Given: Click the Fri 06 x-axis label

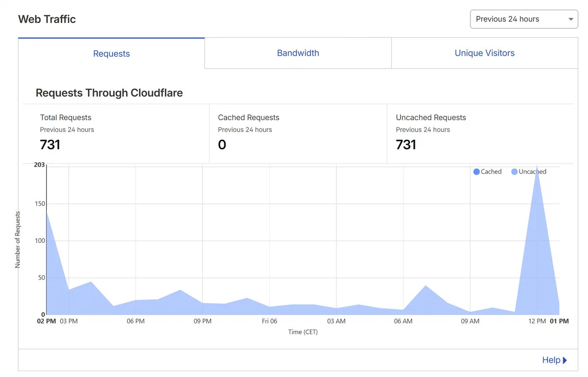Looking at the screenshot, I should pyautogui.click(x=269, y=321).
